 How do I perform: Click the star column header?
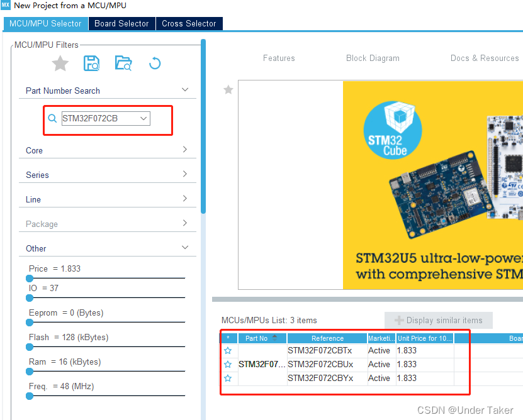tap(228, 338)
